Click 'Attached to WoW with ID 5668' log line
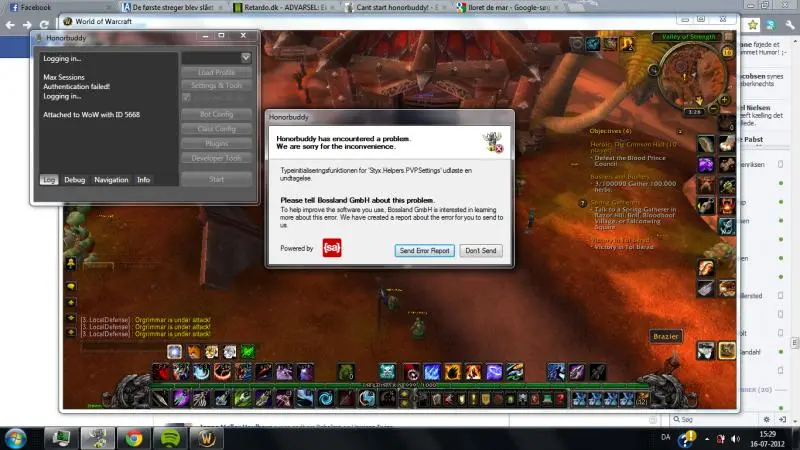The width and height of the screenshot is (800, 450). (91, 114)
